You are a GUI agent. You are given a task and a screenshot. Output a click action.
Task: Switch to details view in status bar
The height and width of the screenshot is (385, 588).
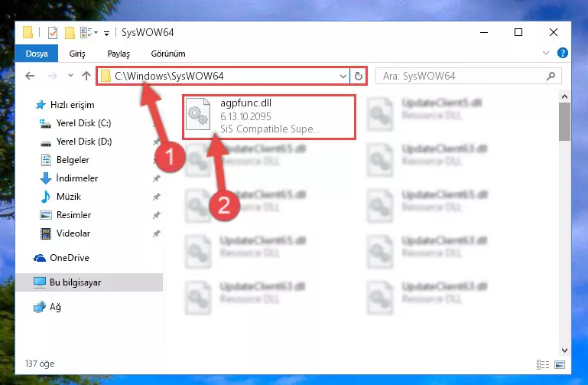pyautogui.click(x=543, y=364)
